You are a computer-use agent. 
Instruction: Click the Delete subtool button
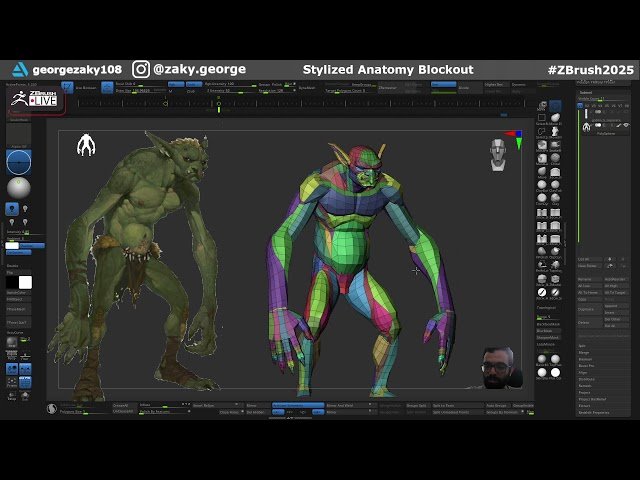(x=589, y=322)
